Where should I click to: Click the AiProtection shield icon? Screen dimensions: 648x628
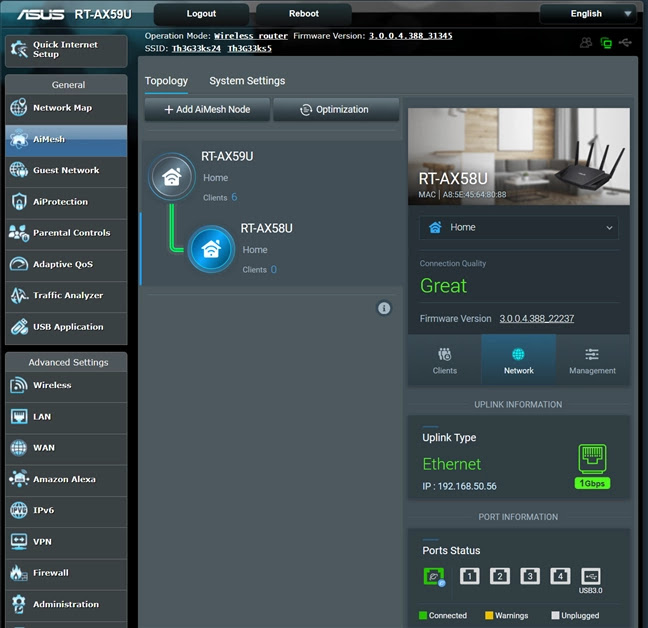pos(19,202)
